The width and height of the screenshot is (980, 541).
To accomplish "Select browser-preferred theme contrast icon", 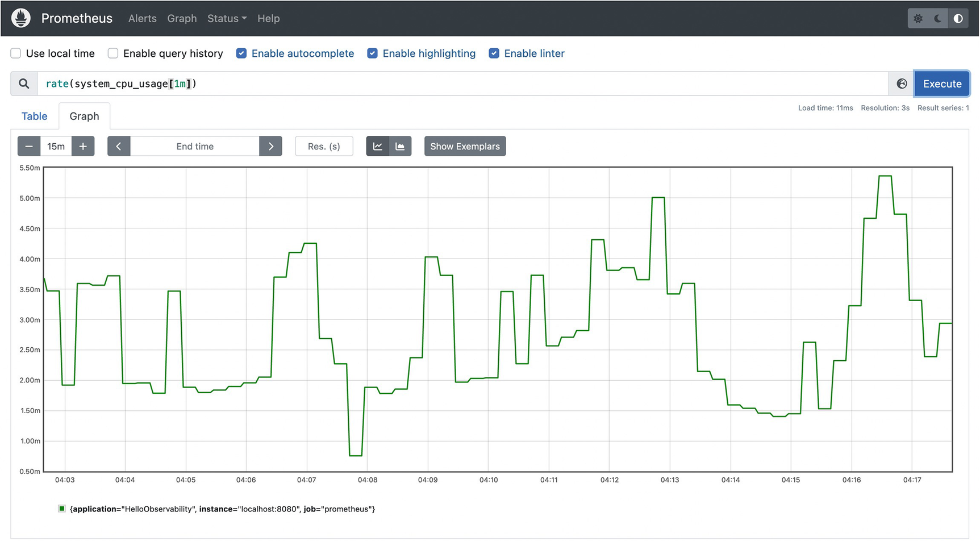I will tap(958, 18).
